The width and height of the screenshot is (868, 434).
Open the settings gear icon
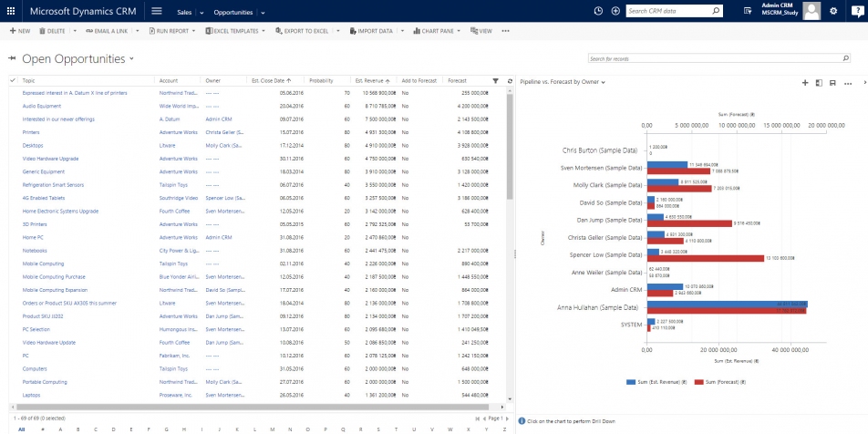click(833, 11)
